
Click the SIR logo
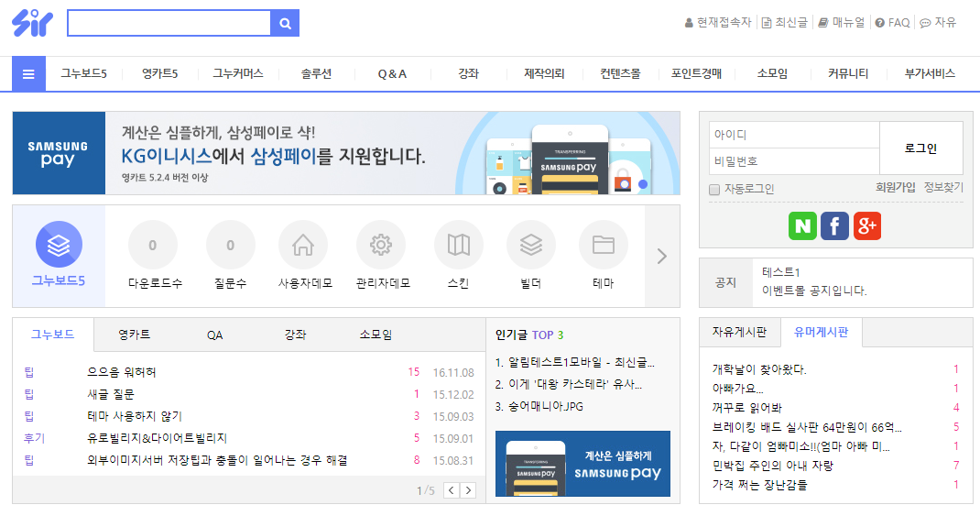pyautogui.click(x=32, y=23)
